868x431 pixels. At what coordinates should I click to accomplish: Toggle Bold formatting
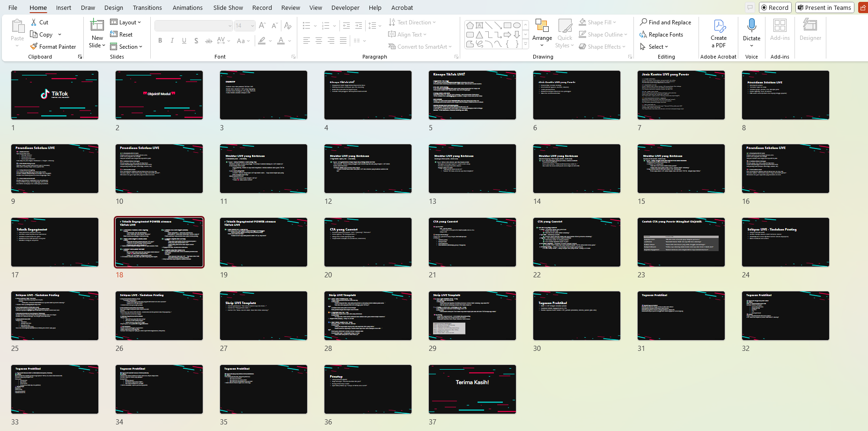coord(160,41)
